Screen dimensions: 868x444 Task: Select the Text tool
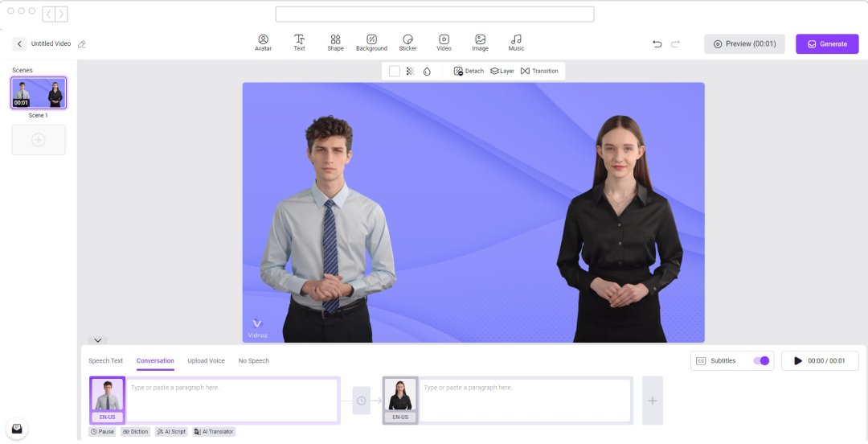point(299,43)
